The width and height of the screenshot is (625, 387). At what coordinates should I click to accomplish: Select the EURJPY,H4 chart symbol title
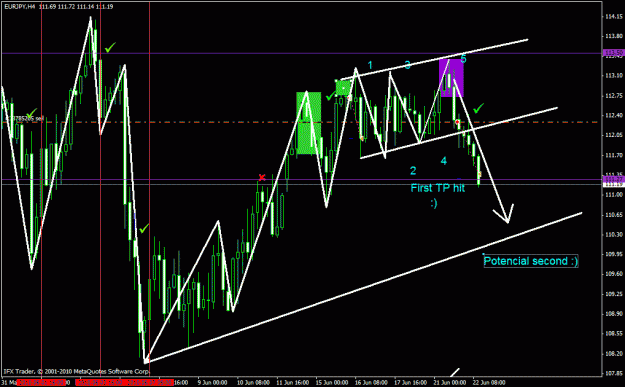(x=20, y=6)
